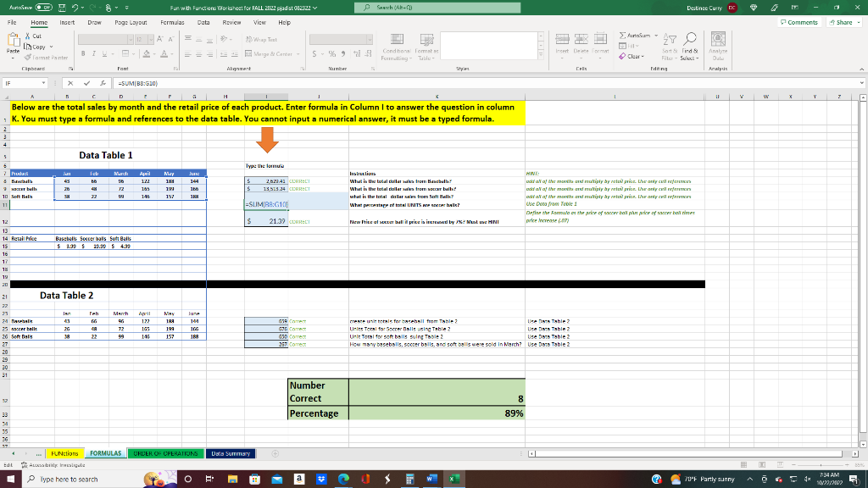Click the Touch/Mouse Mode icon
868x488 pixels.
point(108,8)
